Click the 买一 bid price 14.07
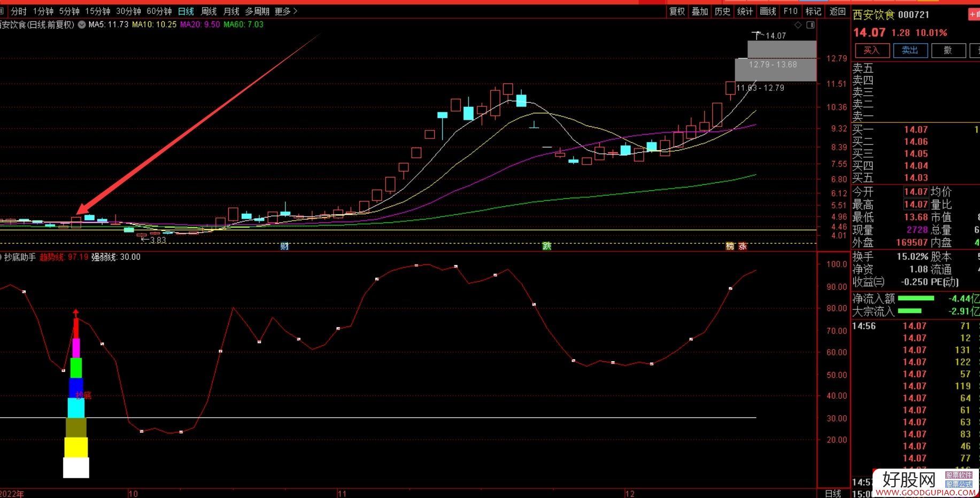The width and height of the screenshot is (980, 498). (916, 130)
